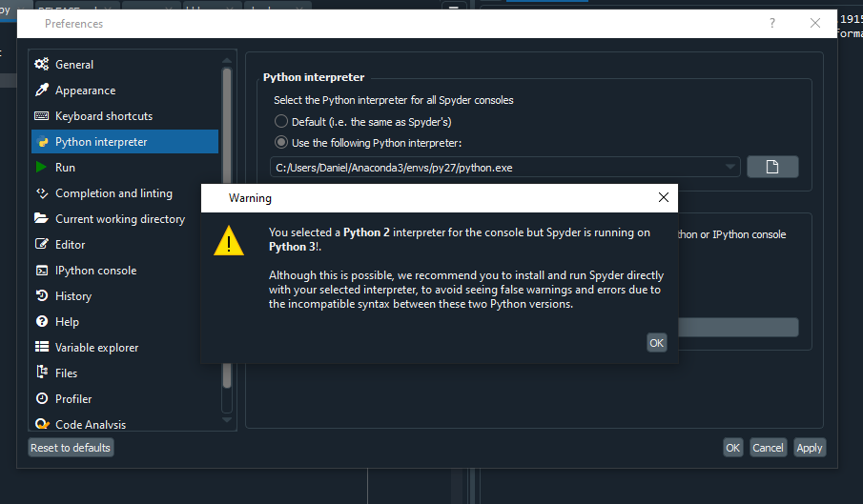Click sidebar scroll up arrow
The width and height of the screenshot is (863, 504).
[227, 60]
